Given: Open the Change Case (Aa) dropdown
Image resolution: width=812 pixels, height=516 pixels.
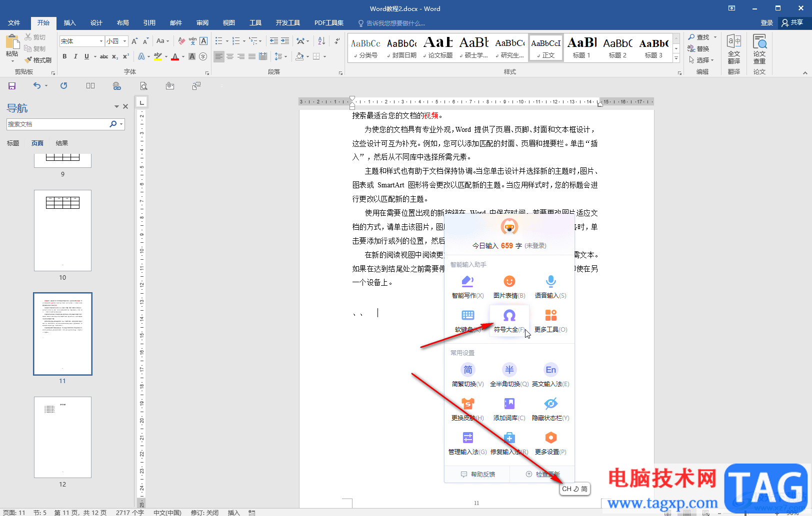Looking at the screenshot, I should coord(162,41).
